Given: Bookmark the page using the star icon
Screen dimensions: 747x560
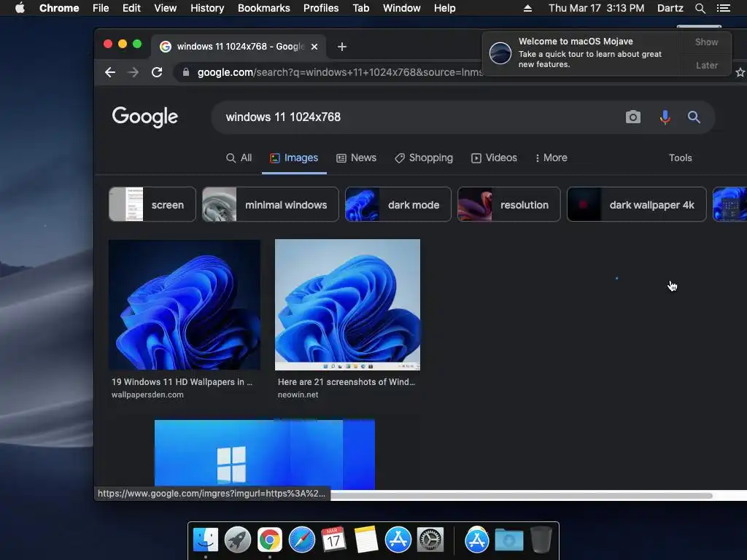Looking at the screenshot, I should [740, 72].
